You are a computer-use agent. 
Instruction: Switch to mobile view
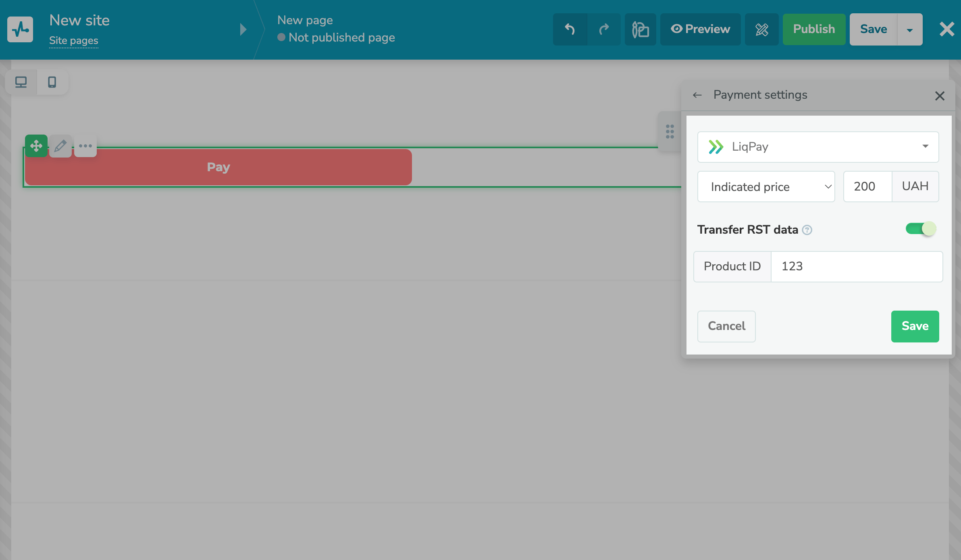(52, 82)
